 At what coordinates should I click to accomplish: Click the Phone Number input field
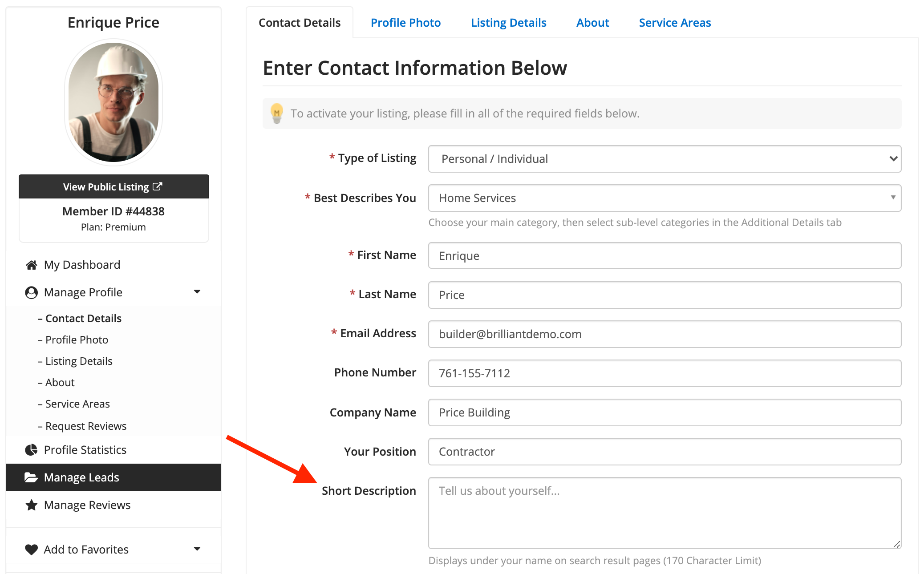tap(665, 373)
